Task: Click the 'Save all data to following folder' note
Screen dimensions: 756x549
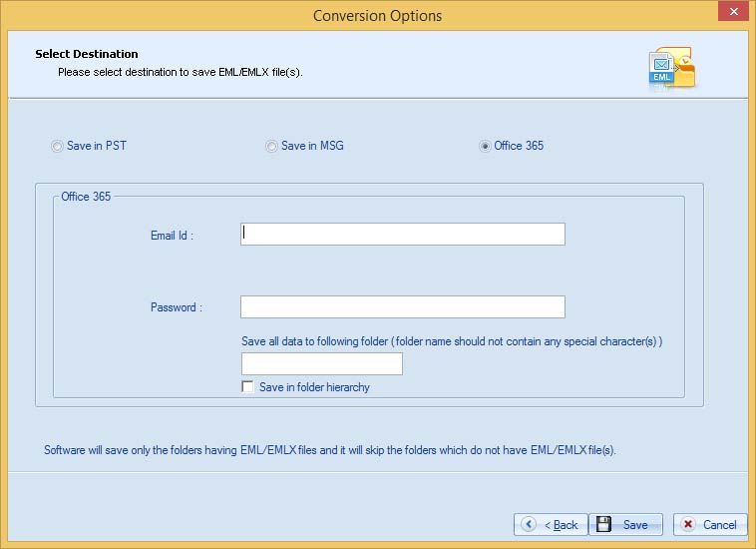Action: (x=452, y=341)
